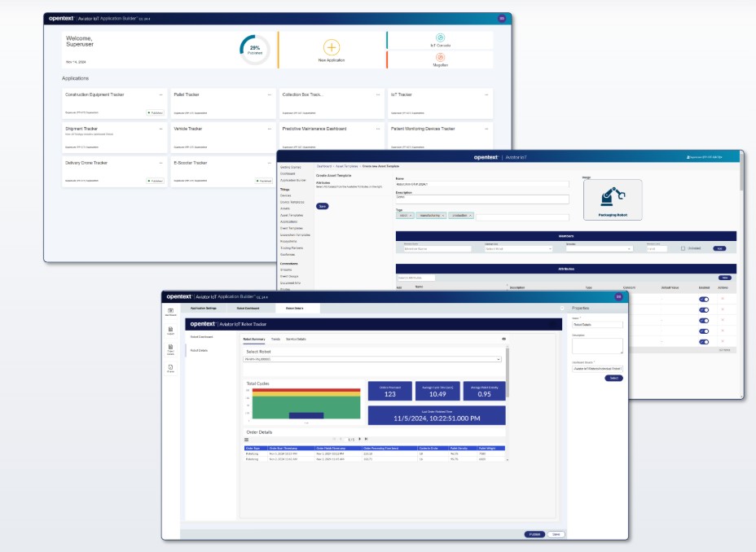Open the IoT Console icon
This screenshot has width=756, height=552.
click(440, 37)
